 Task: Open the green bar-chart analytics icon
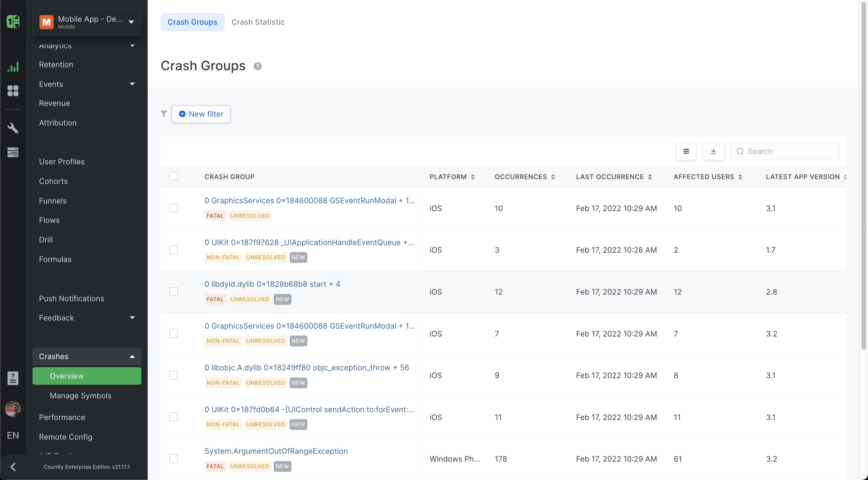(13, 67)
